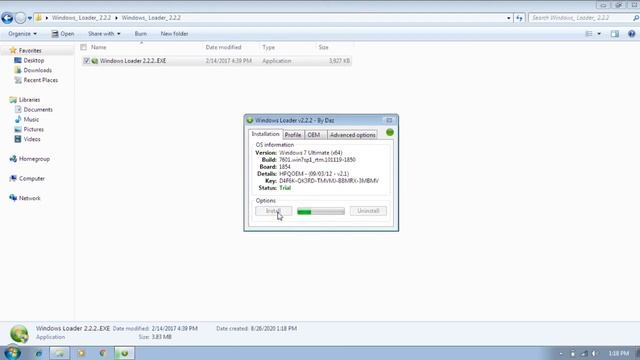Sort by the Size column header
The width and height of the screenshot is (640, 360).
tap(323, 47)
